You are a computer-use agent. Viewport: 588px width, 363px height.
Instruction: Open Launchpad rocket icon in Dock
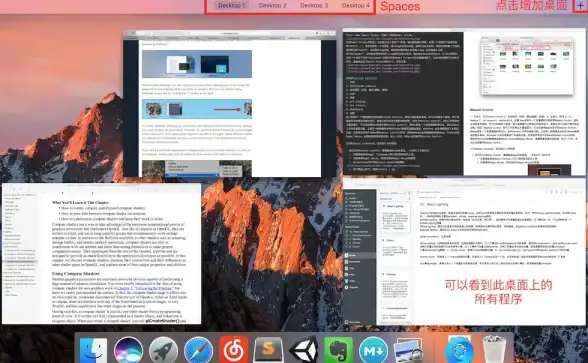click(163, 351)
